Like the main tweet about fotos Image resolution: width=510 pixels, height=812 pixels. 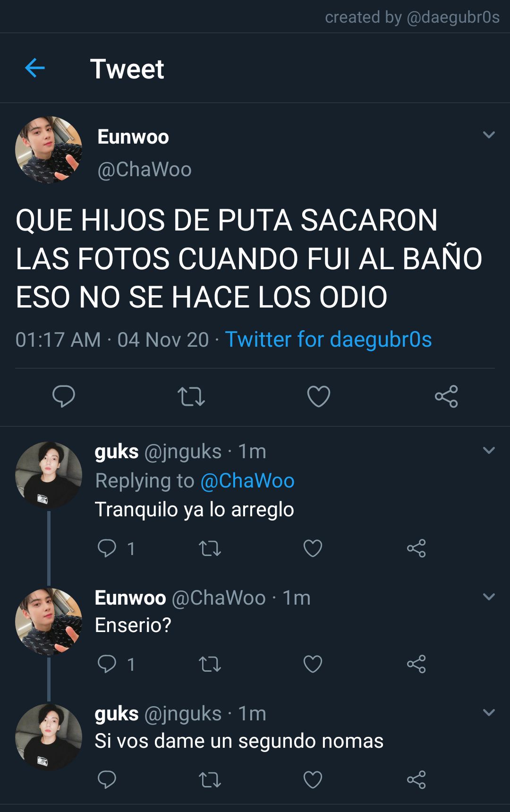click(x=319, y=396)
